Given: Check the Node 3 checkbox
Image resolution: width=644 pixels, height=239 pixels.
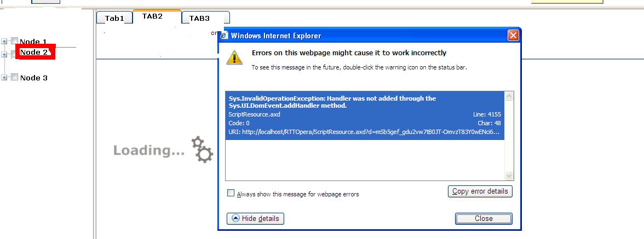Looking at the screenshot, I should click(15, 77).
